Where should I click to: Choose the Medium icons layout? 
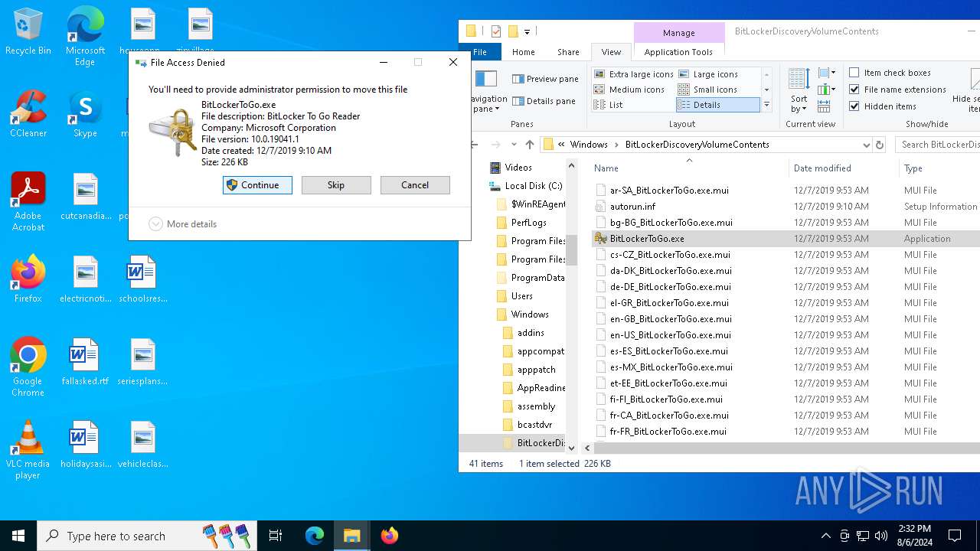[x=629, y=90]
